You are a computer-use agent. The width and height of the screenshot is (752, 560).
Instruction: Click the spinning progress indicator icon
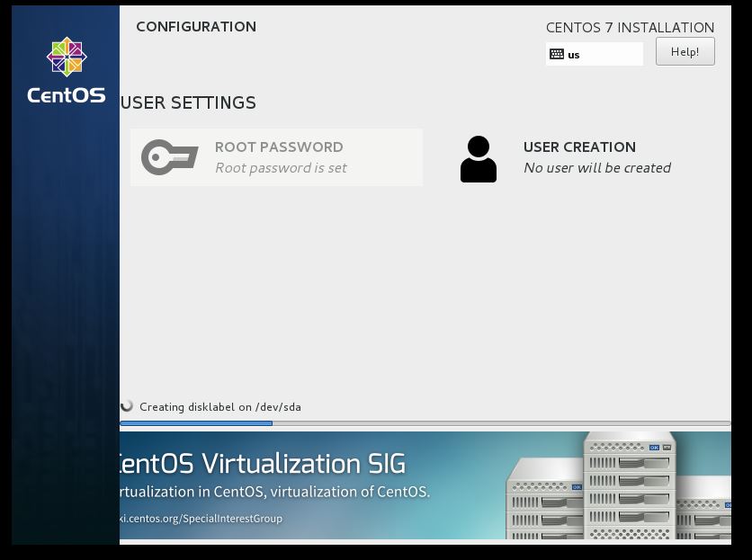click(127, 406)
